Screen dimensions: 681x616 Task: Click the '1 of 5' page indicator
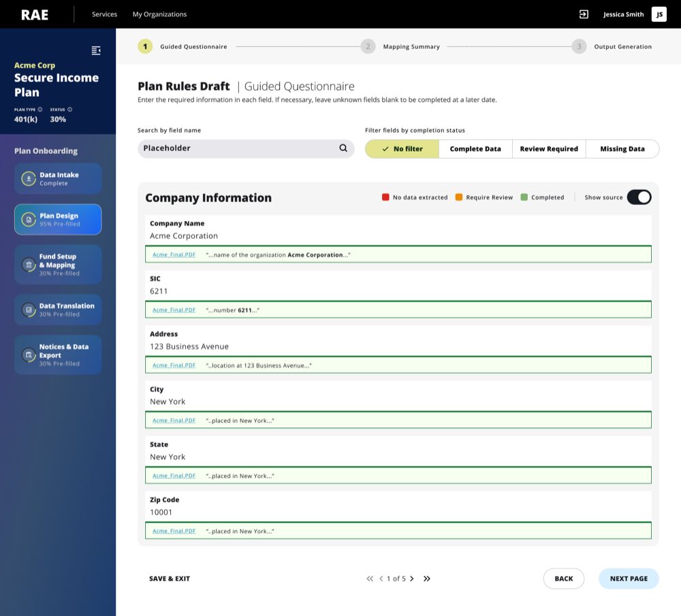pos(396,579)
